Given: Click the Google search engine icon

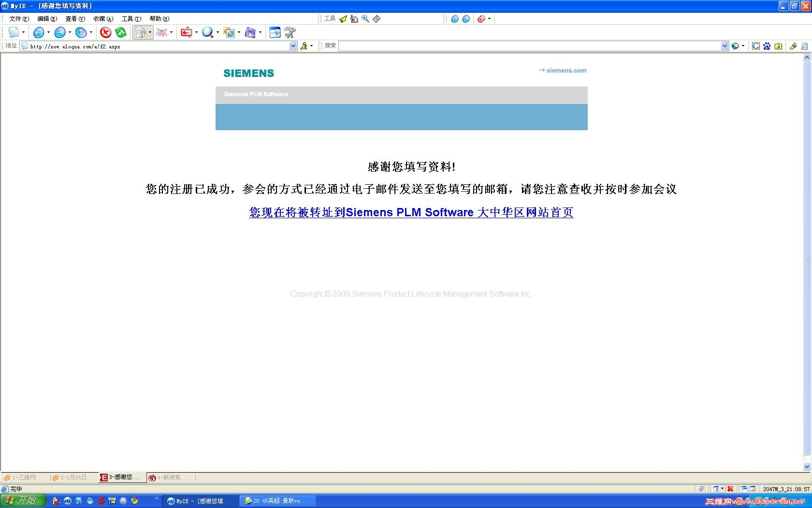Looking at the screenshot, I should [x=756, y=46].
